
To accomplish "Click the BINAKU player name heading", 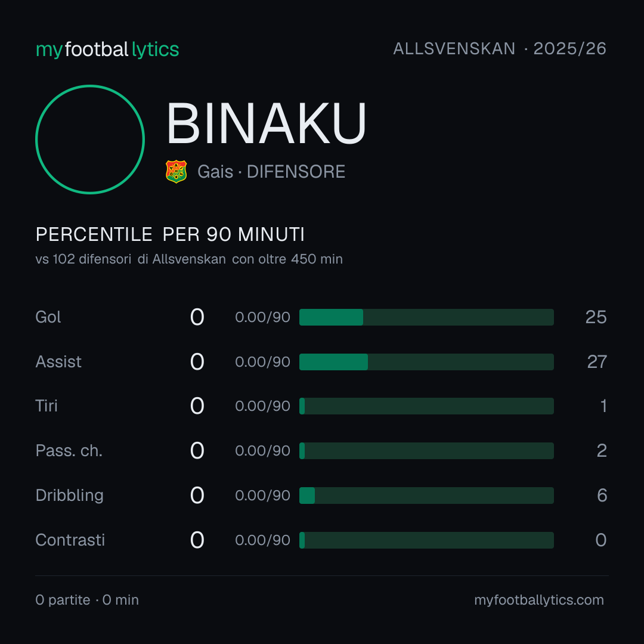I will [266, 123].
